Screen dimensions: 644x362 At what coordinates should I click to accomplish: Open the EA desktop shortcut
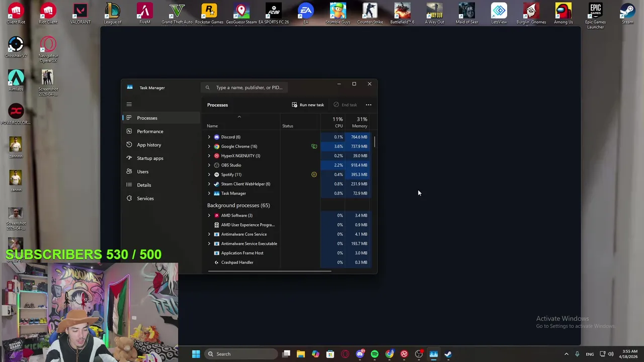(306, 14)
